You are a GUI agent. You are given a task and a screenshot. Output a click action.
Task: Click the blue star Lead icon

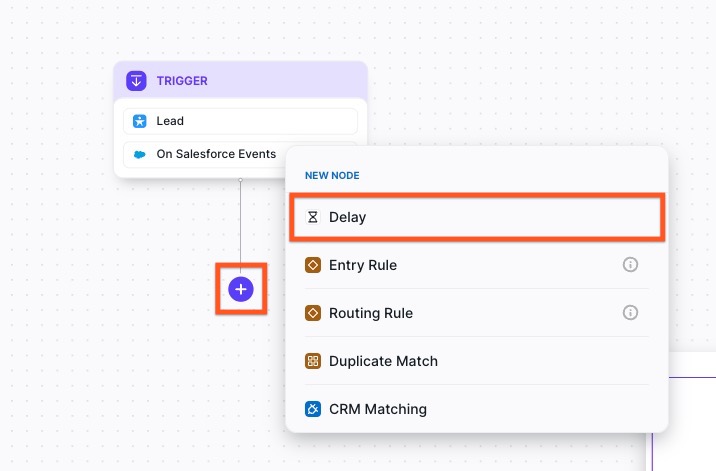coord(140,121)
